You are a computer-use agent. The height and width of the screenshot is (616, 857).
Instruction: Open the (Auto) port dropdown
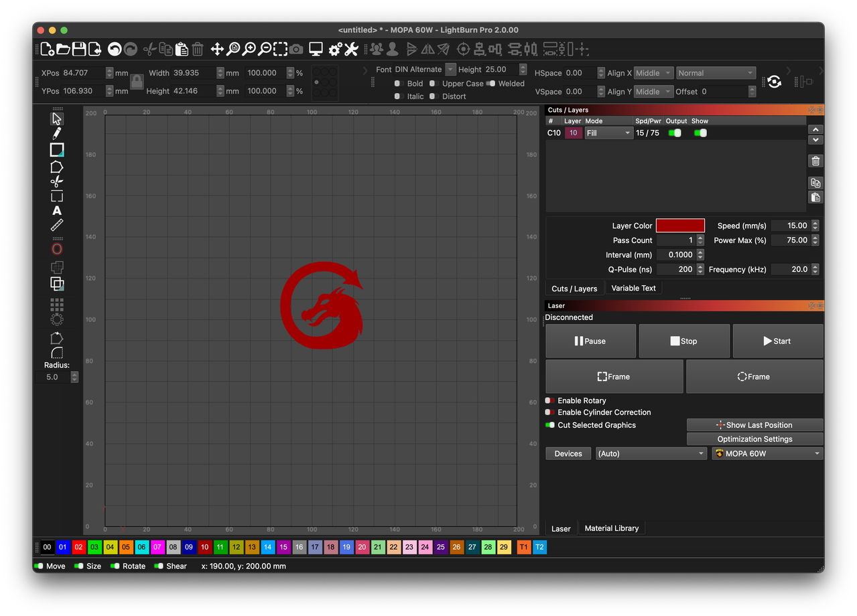[x=651, y=453]
